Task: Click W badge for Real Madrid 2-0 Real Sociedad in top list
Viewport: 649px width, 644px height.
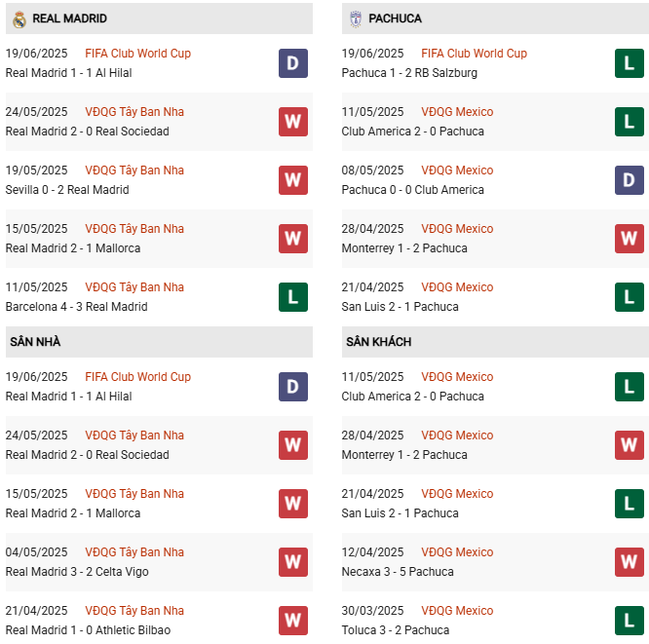Action: click(x=293, y=122)
